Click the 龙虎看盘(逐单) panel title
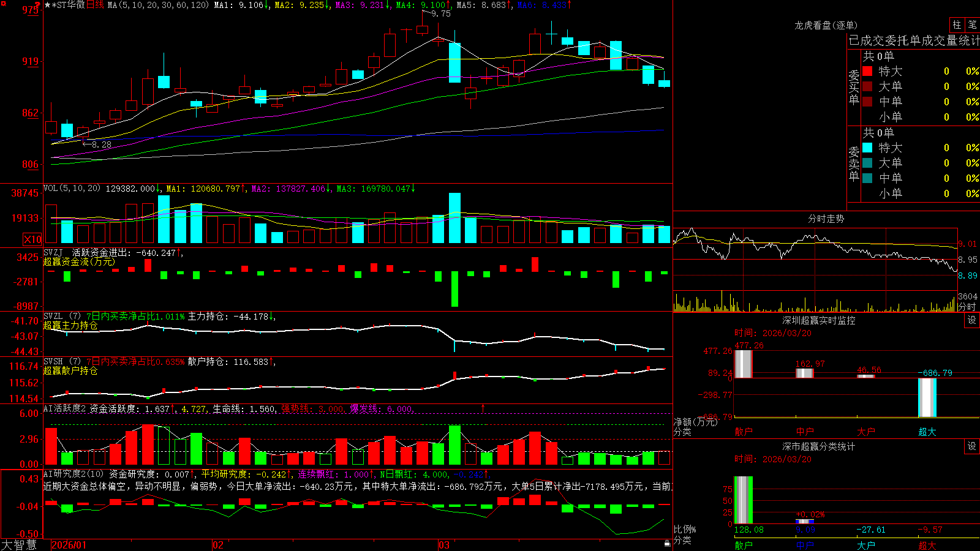Screen dimensions: 980x551 pos(826,25)
